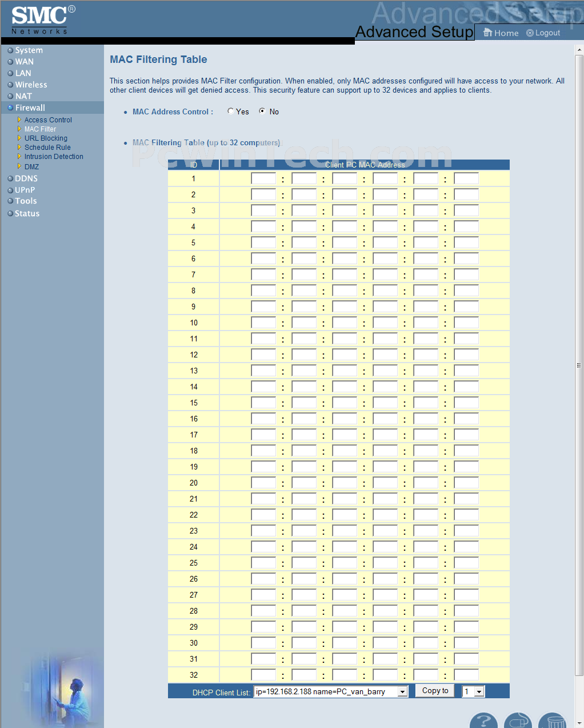Click the 'MAC Filtering Table' page heading

(158, 59)
